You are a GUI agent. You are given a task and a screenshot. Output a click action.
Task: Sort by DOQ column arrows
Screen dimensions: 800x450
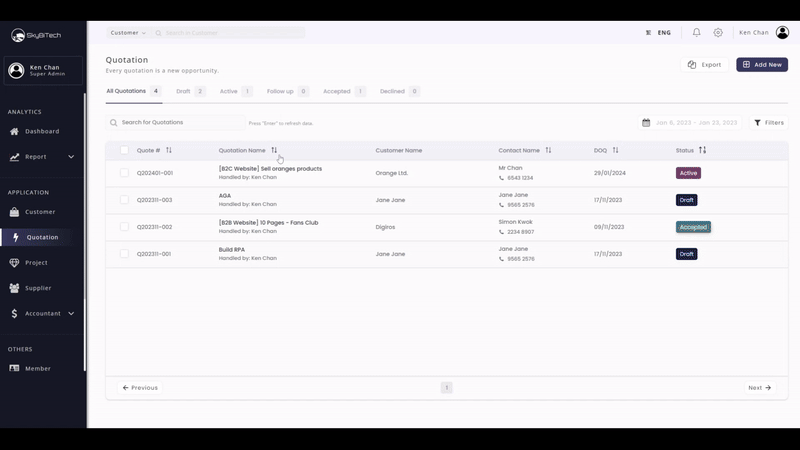pyautogui.click(x=615, y=151)
